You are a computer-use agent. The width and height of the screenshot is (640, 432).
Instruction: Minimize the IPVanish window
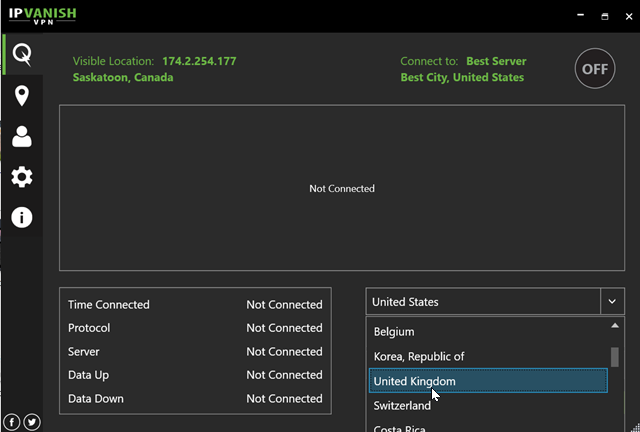pos(580,16)
